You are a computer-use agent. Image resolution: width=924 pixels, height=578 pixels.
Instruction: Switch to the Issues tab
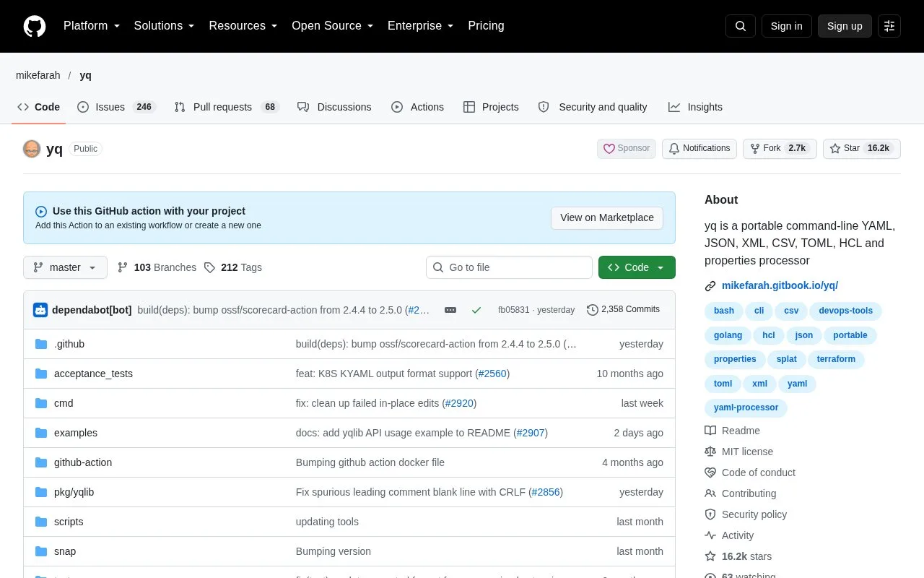[116, 107]
